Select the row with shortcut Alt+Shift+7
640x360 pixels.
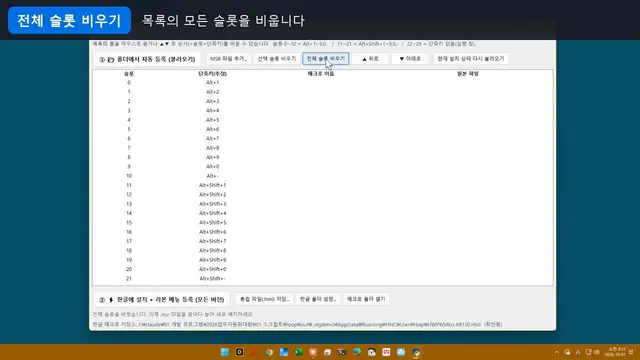(x=322, y=241)
